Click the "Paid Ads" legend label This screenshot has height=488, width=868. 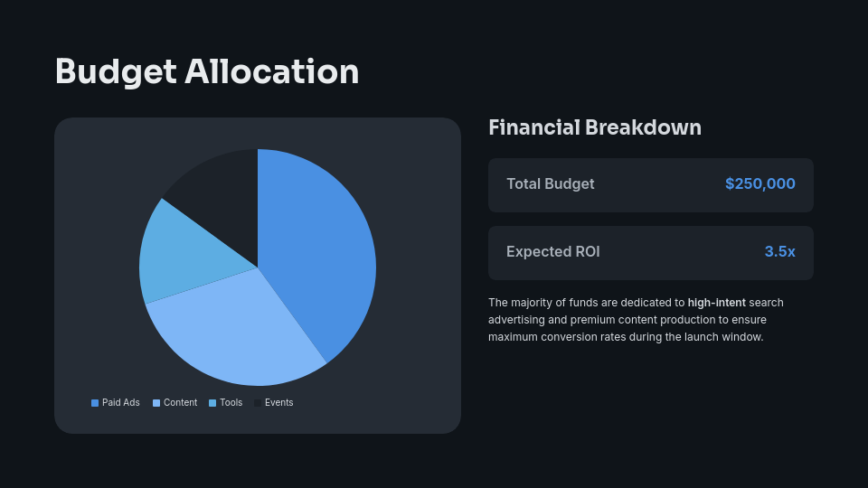tap(121, 403)
